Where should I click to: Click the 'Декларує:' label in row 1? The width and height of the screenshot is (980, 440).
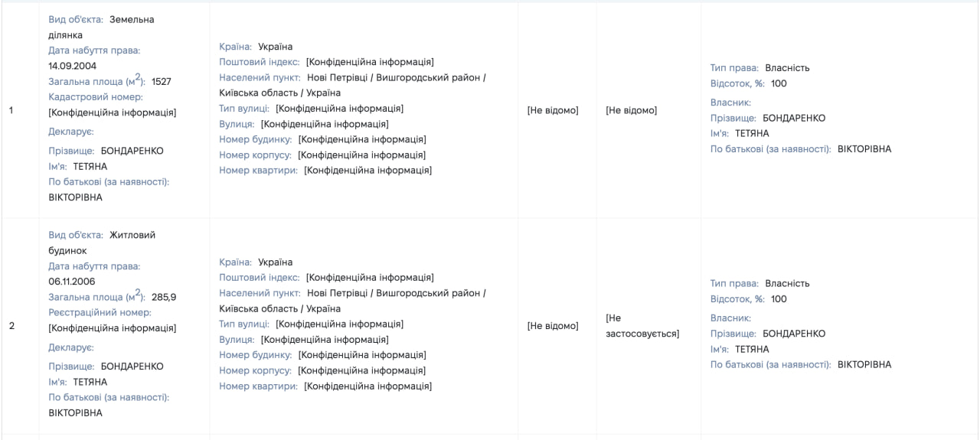[71, 132]
